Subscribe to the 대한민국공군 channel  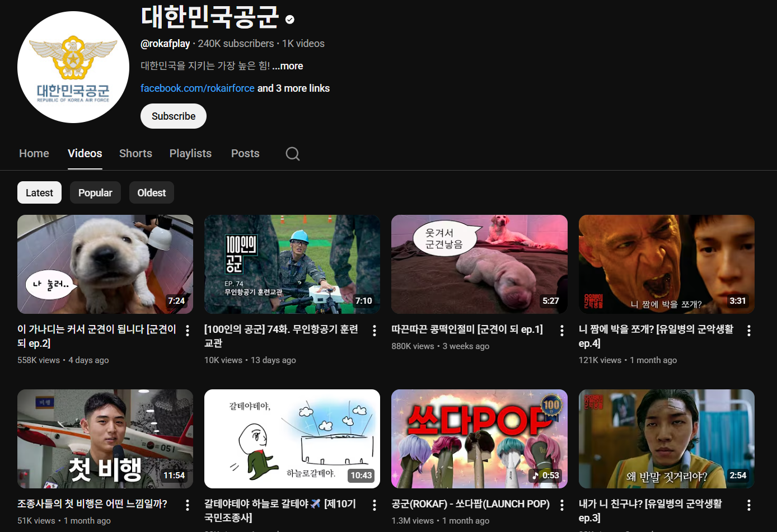pyautogui.click(x=174, y=116)
